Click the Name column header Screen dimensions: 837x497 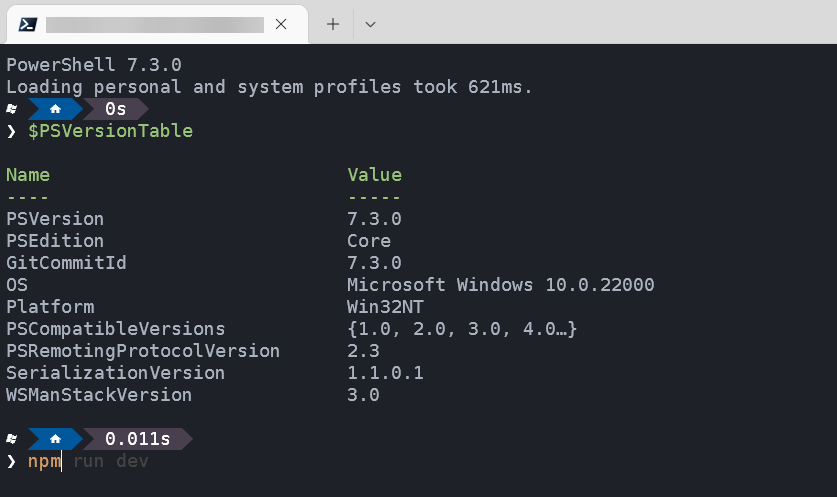(x=28, y=175)
